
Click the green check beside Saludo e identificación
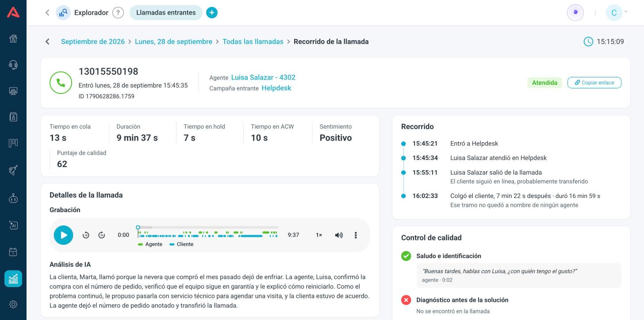(406, 256)
